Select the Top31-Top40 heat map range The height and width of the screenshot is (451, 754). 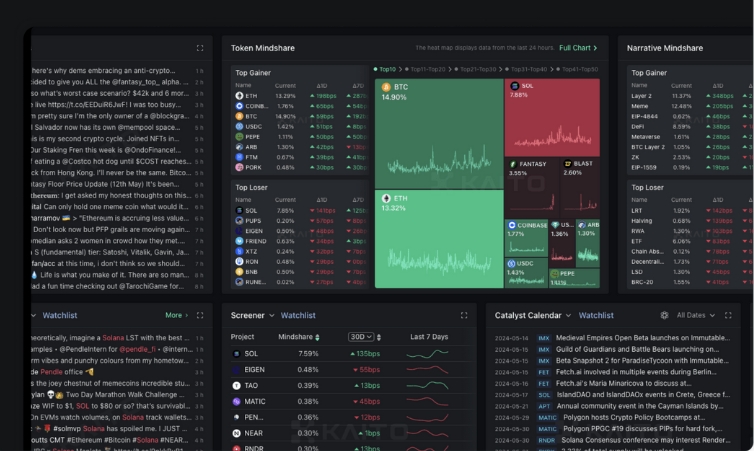pos(526,69)
